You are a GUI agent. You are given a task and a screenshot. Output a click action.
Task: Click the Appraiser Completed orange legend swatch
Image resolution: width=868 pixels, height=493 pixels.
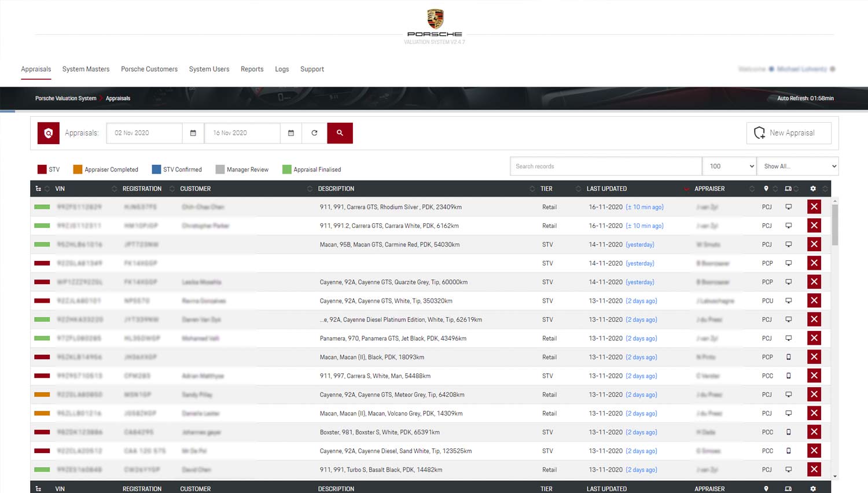78,170
